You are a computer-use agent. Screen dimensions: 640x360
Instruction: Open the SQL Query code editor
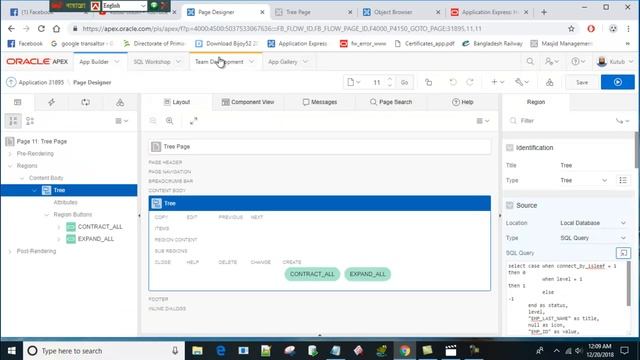click(x=623, y=253)
